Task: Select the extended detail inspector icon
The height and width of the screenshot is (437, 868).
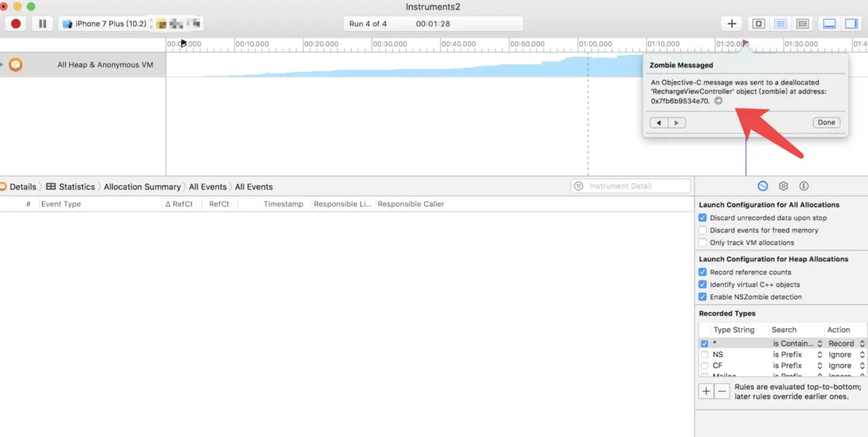Action: (x=804, y=186)
